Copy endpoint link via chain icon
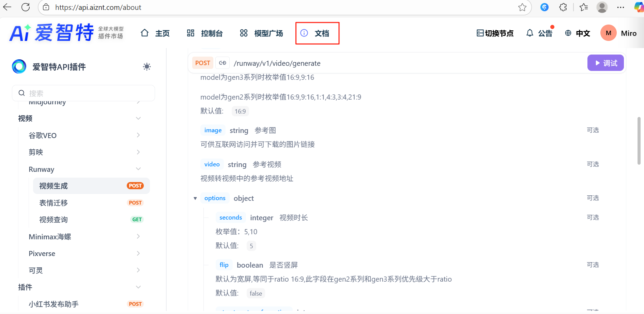Image resolution: width=644 pixels, height=314 pixels. tap(223, 63)
